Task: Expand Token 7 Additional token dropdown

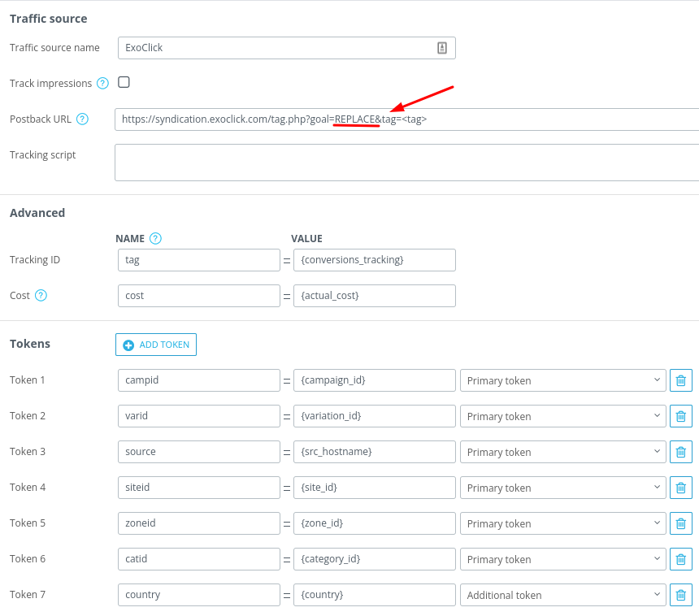Action: click(562, 595)
